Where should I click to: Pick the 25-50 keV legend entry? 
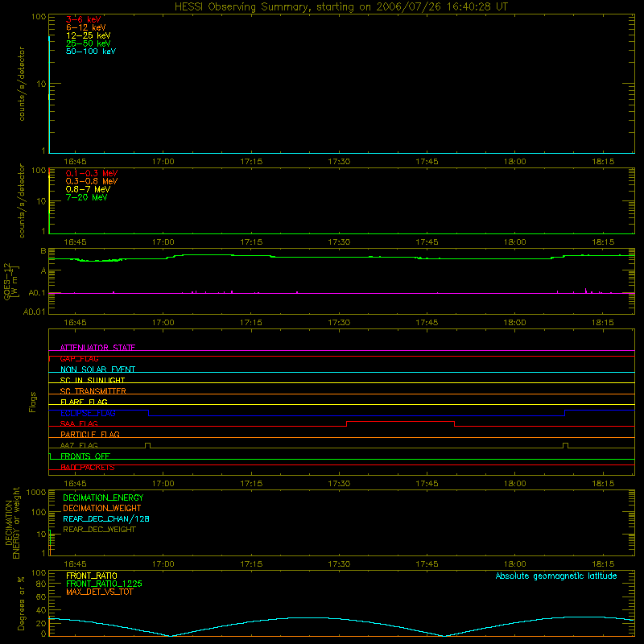[x=88, y=43]
